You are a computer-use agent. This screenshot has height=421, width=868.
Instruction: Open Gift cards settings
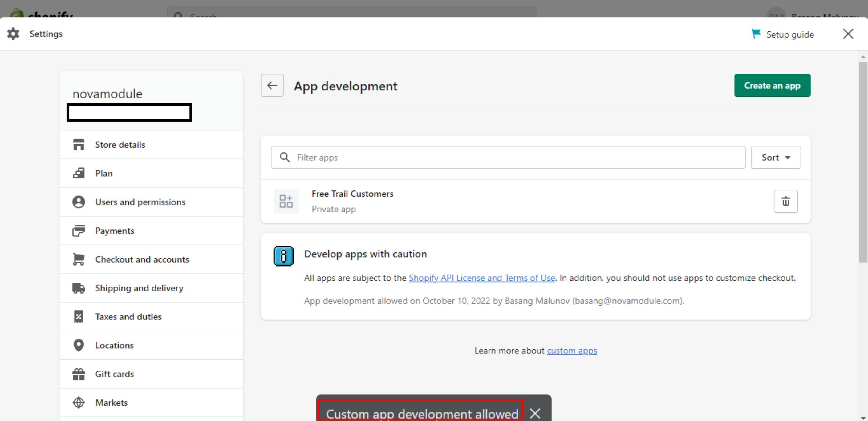151,374
